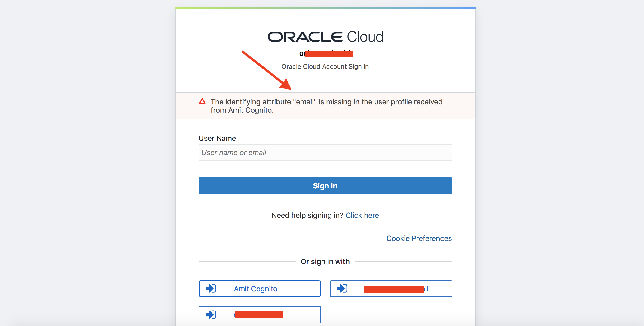644x326 pixels.
Task: Click the sign-in icon of the provider ending in "il"
Action: pyautogui.click(x=342, y=289)
